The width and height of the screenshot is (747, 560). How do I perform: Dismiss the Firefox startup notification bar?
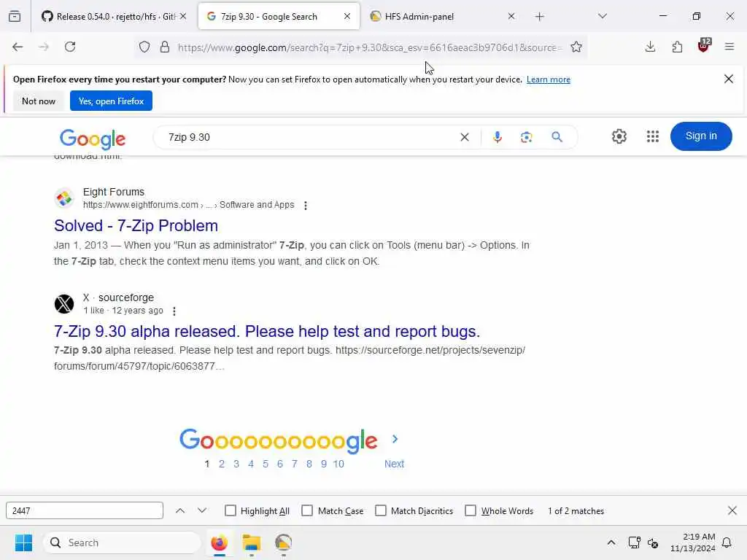pyautogui.click(x=729, y=79)
